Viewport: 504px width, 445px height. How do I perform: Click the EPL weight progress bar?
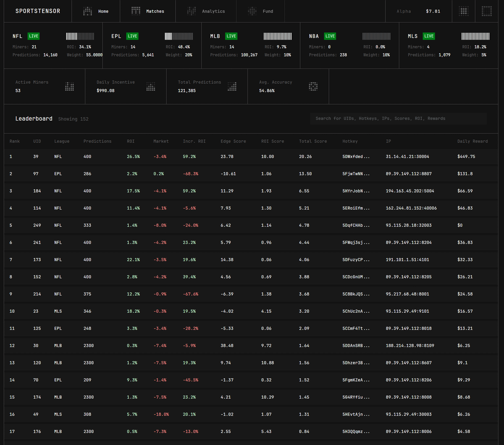(x=178, y=36)
